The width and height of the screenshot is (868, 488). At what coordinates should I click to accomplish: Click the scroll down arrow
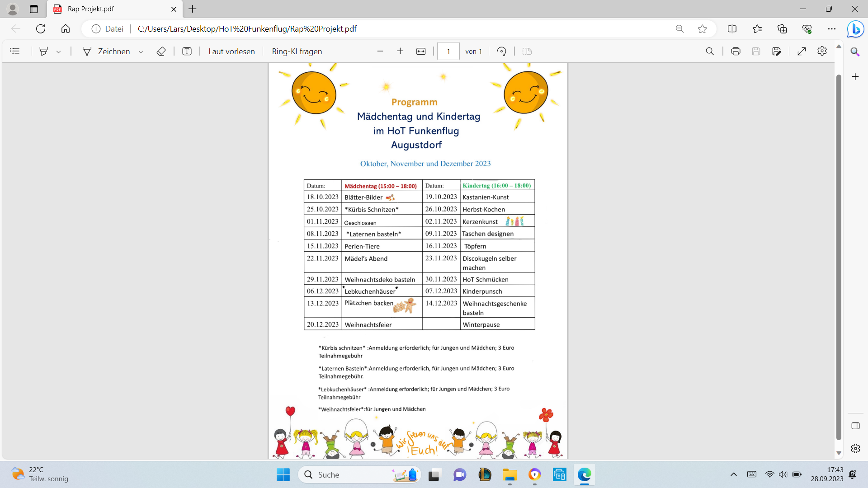point(839,453)
